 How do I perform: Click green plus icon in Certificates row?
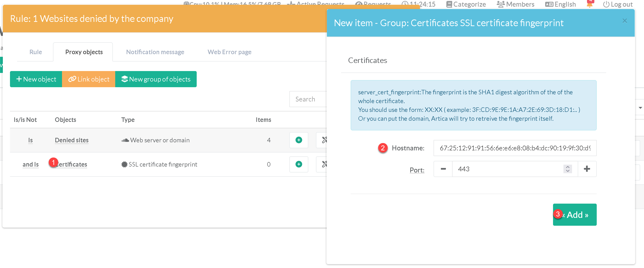tap(299, 164)
